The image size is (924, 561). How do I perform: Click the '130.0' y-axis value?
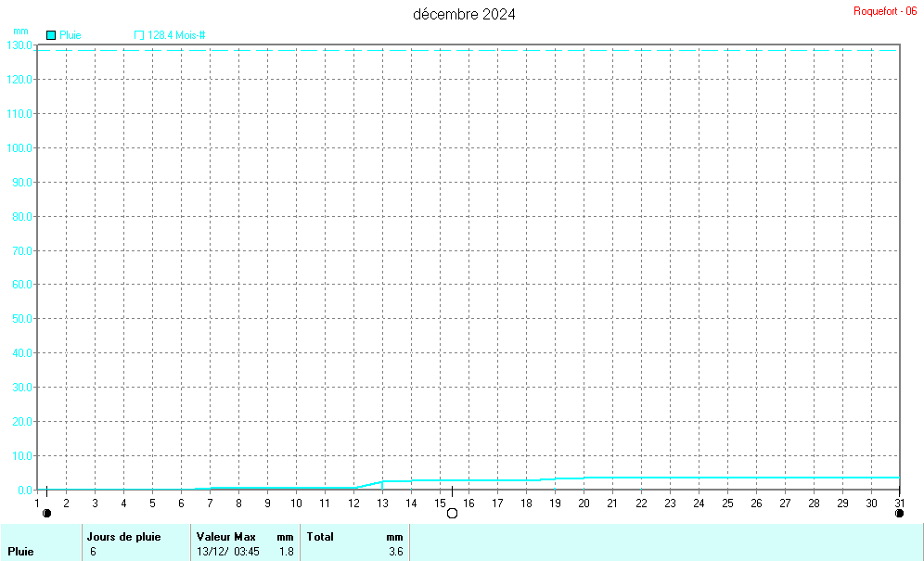tap(19, 45)
